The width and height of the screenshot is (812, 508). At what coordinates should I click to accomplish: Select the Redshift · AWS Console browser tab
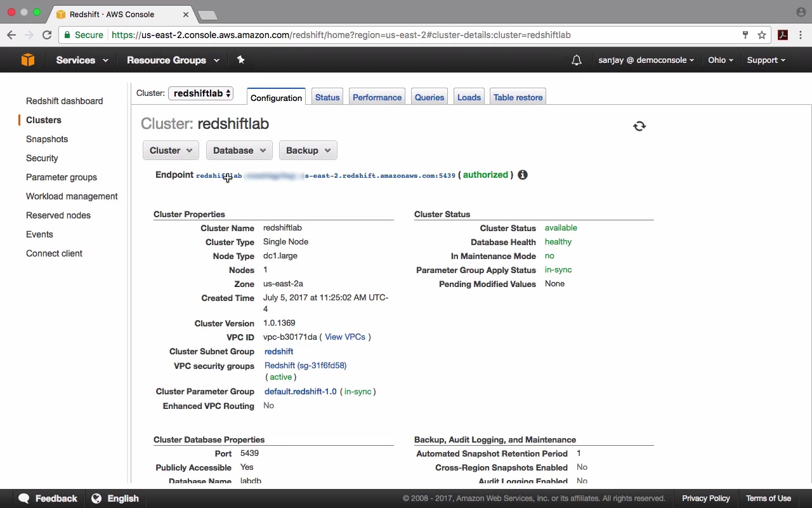[123, 14]
